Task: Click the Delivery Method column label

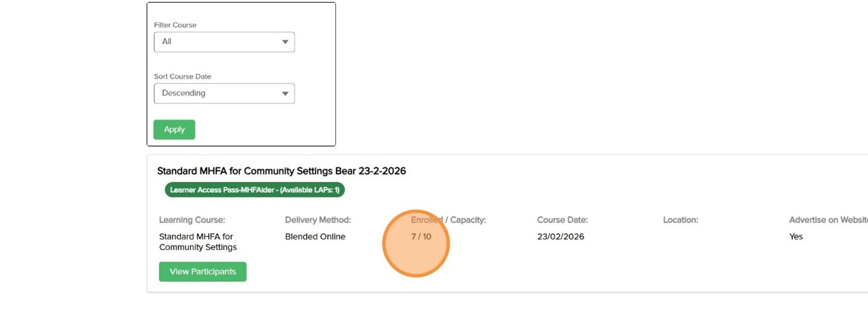Action: point(318,220)
